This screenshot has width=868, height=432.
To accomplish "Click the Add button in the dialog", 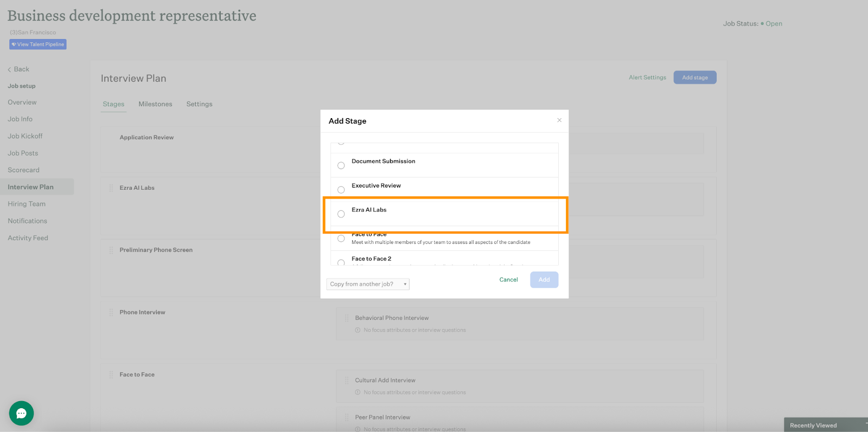I will (x=544, y=280).
